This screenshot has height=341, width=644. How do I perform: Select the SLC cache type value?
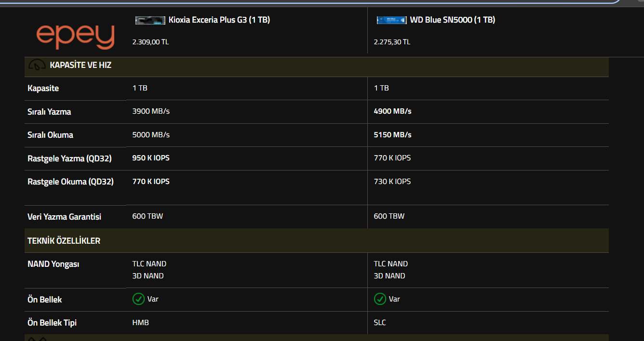(380, 323)
